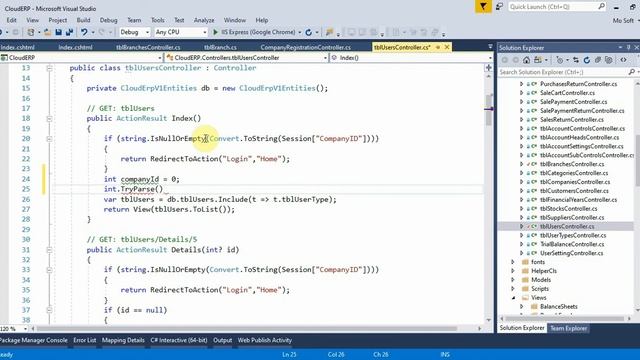Select TrialBalanceController.cs in Solution Explorer
Viewport: 640px width, 360px height.
pyautogui.click(x=572, y=244)
